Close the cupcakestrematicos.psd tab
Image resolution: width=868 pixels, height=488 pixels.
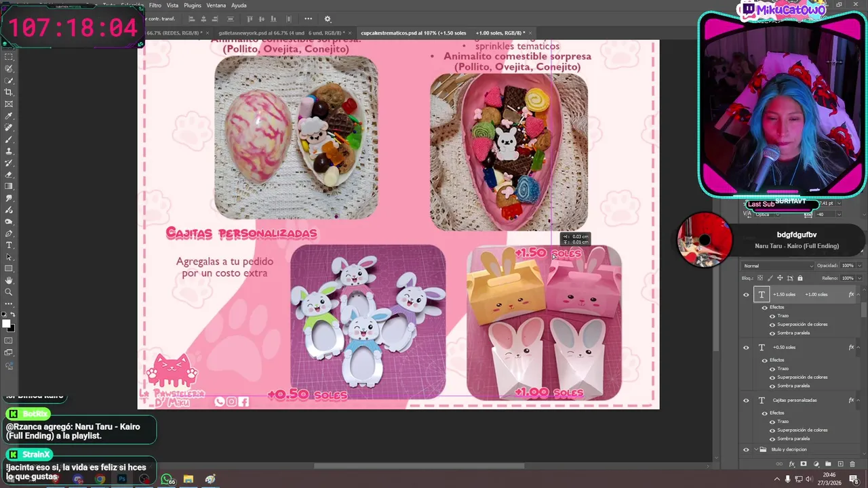pos(531,33)
